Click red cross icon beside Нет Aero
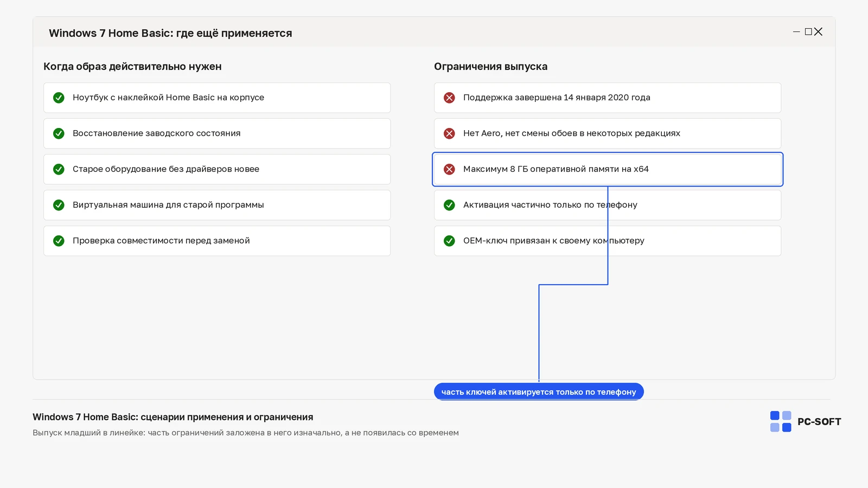The width and height of the screenshot is (868, 488). coord(449,133)
